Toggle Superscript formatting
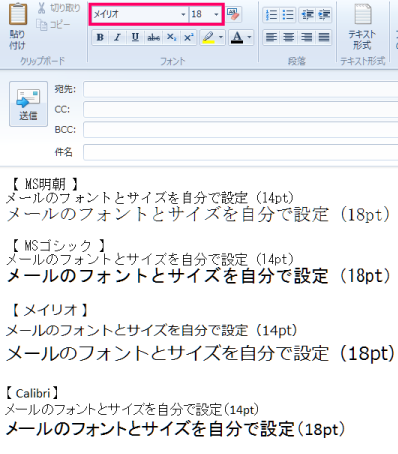This screenshot has width=398, height=454. [188, 37]
